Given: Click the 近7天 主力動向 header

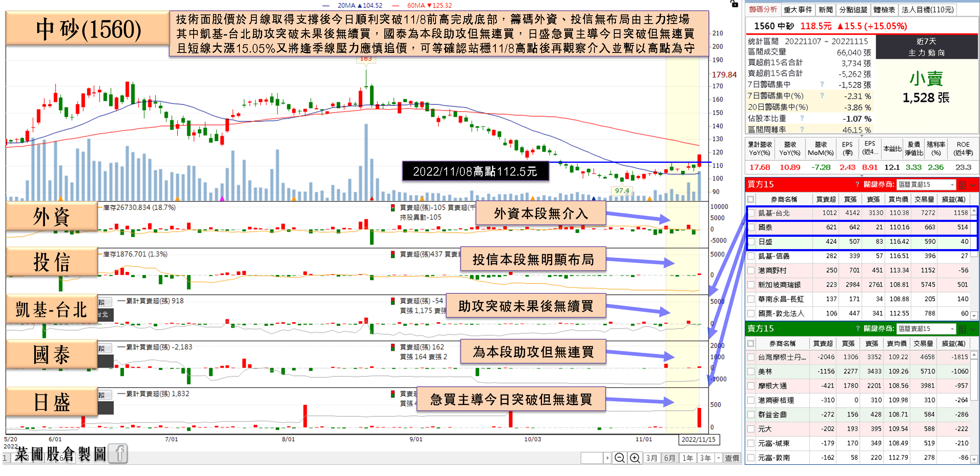Looking at the screenshot, I should (926, 47).
